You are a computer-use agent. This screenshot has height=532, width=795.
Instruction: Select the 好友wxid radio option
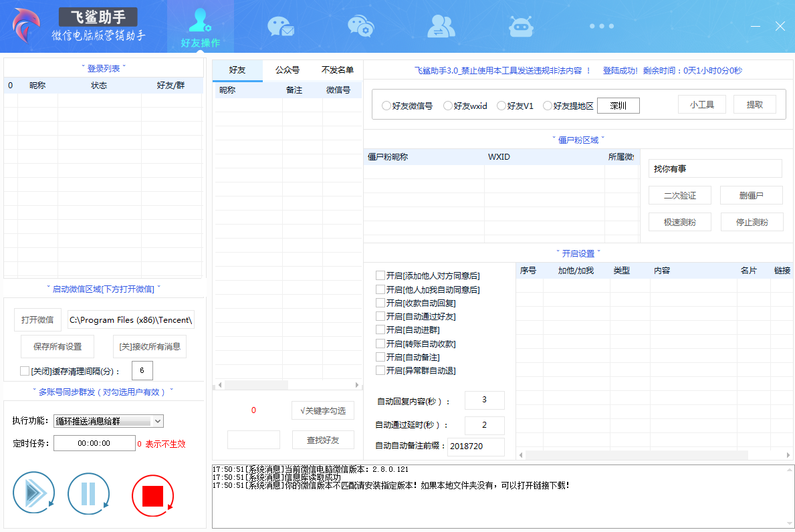point(448,106)
